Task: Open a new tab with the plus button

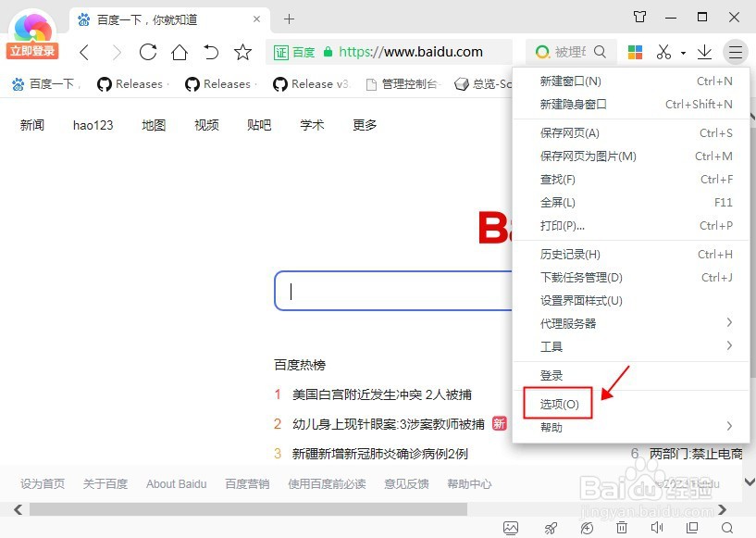Action: point(289,19)
